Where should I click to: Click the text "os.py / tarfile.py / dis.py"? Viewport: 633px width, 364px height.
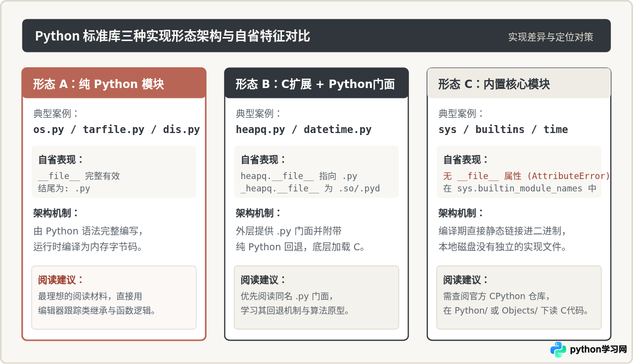(x=117, y=130)
